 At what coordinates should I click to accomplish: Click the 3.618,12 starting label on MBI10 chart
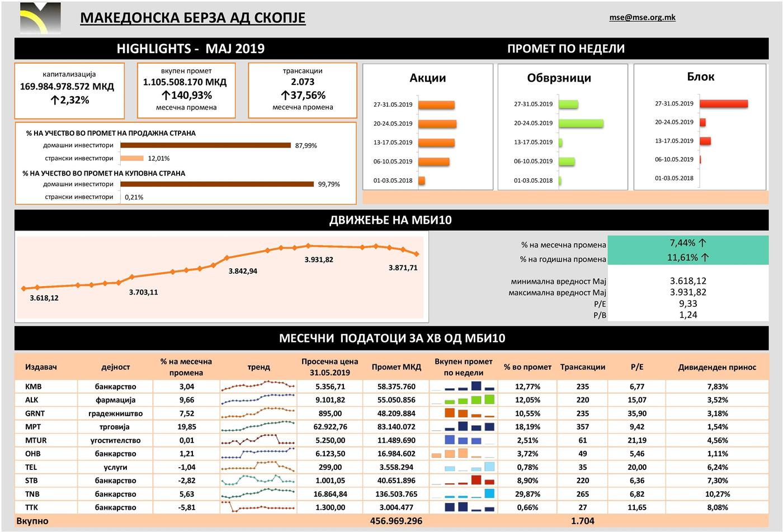pos(44,298)
